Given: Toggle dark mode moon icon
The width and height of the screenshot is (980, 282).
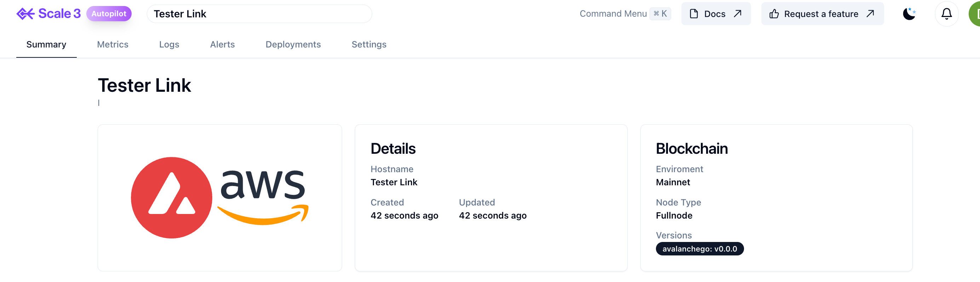Looking at the screenshot, I should coord(909,14).
